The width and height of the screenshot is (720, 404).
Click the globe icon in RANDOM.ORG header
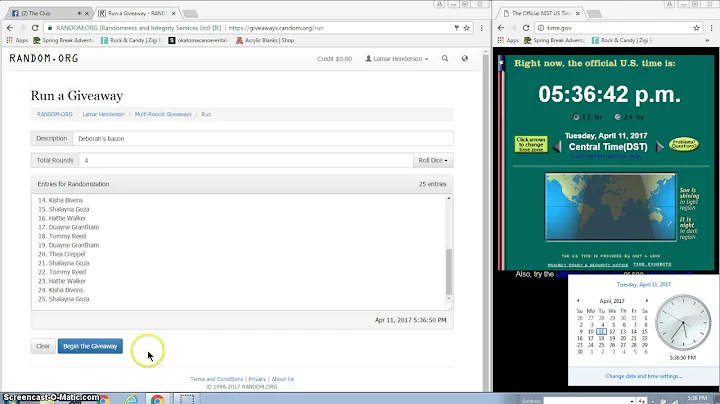tap(465, 59)
